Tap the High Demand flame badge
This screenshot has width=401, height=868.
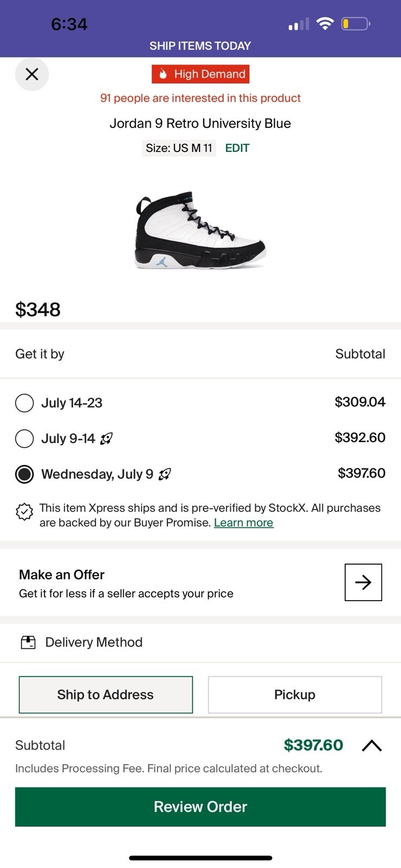click(x=200, y=74)
